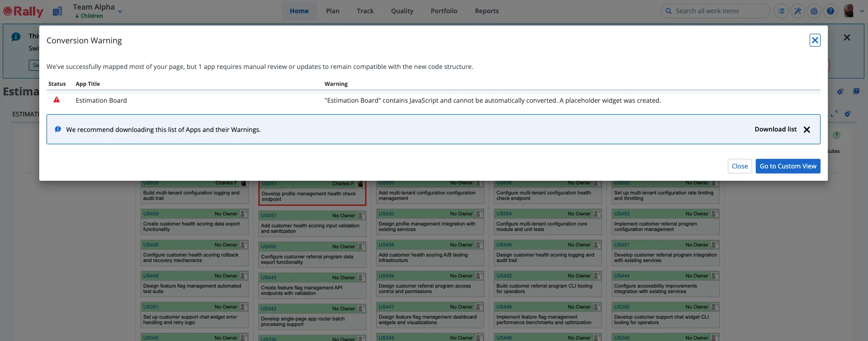Click the blue info icon in recommendation
This screenshot has height=341, width=868.
click(x=58, y=129)
